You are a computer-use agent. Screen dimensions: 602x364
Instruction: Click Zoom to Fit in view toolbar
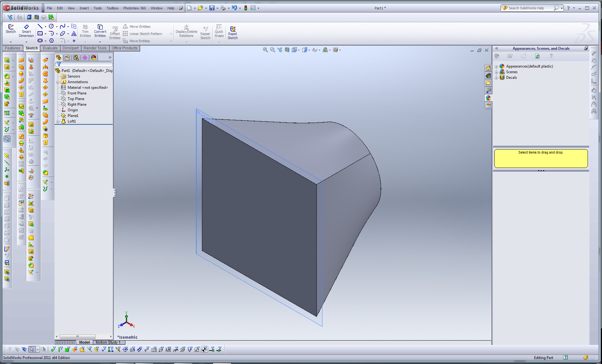tap(265, 50)
